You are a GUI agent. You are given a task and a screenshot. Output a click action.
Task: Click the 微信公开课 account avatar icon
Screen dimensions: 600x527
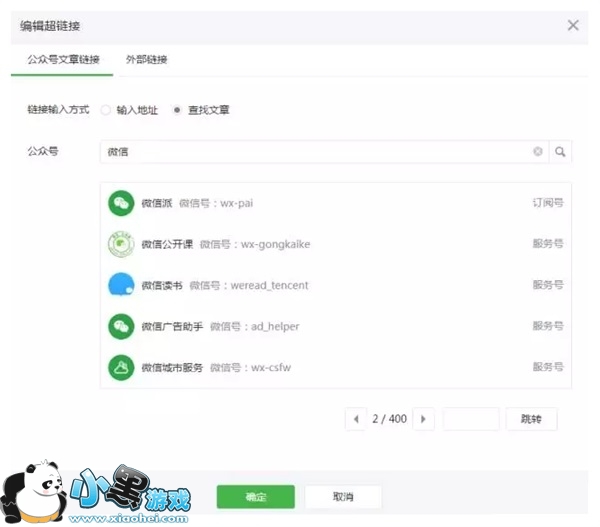(121, 244)
